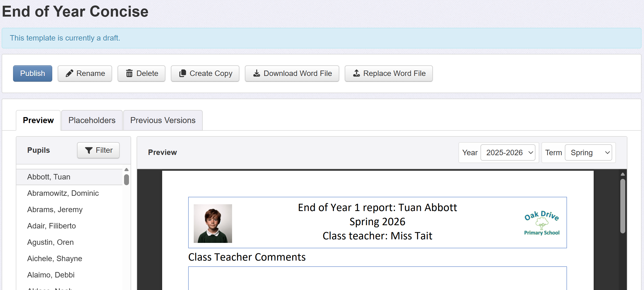Click the funnel Filter icon

pyautogui.click(x=89, y=150)
